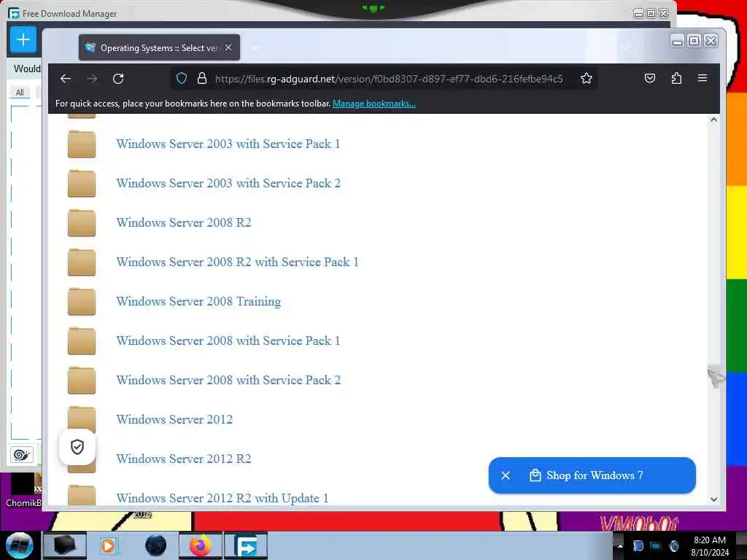Screen dimensions: 747x560
Task: Open the Windows Server 2008 Training link
Action: coord(198,301)
